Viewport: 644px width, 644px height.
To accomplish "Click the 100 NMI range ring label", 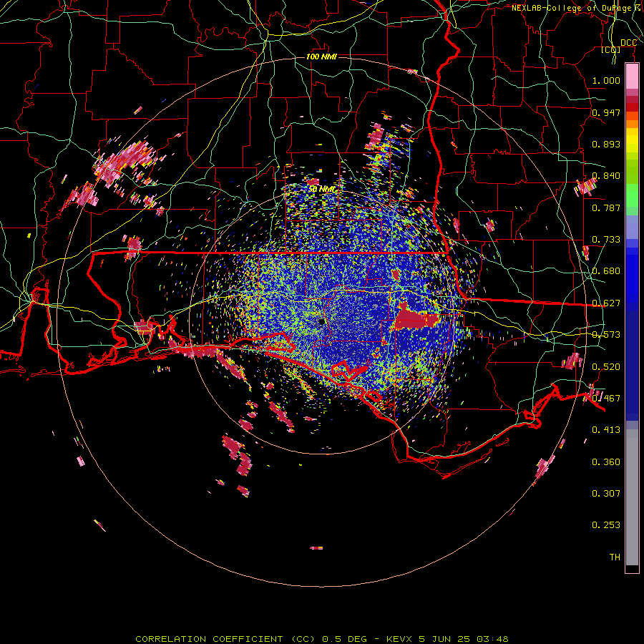I will point(321,57).
